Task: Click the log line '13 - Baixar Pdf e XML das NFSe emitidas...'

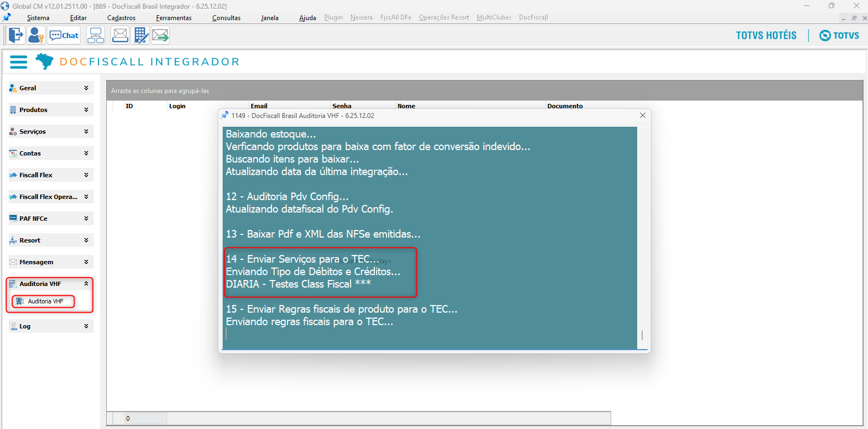Action: tap(323, 234)
